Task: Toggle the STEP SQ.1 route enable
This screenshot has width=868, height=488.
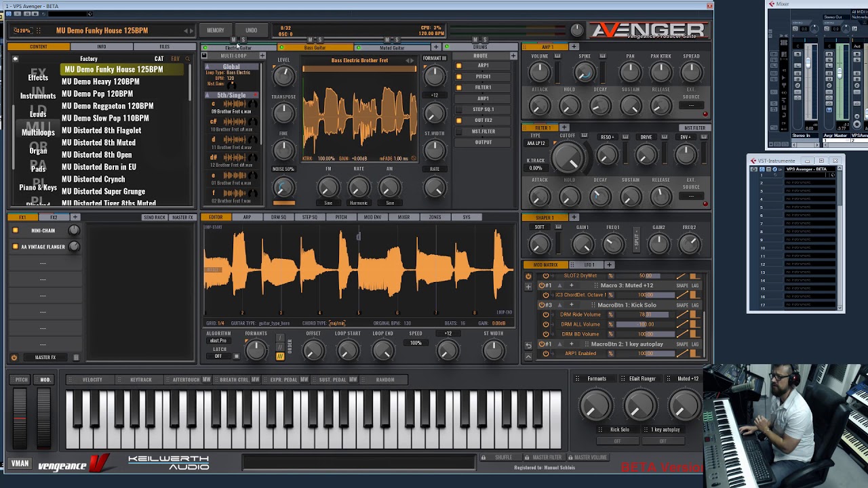Action: click(458, 109)
